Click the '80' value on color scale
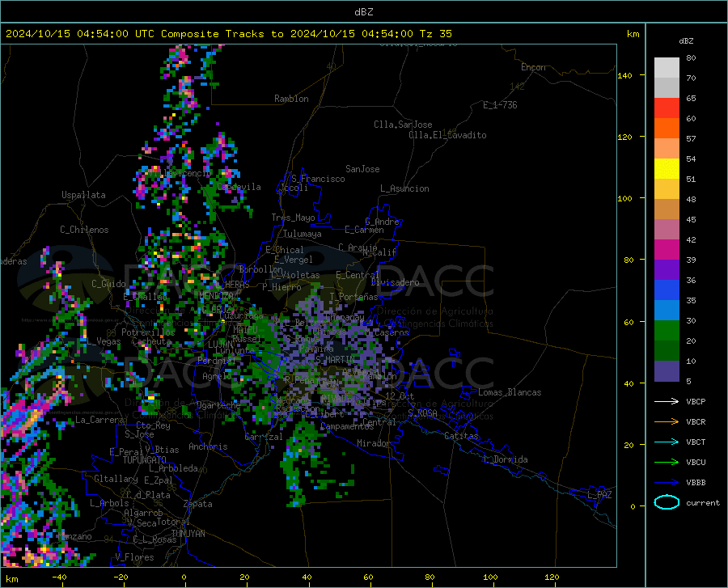728x588 pixels. pos(691,58)
